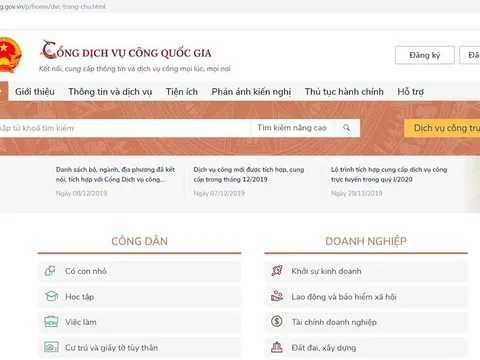Click the Tài chính doanh nghiệp dollar icon

(277, 322)
